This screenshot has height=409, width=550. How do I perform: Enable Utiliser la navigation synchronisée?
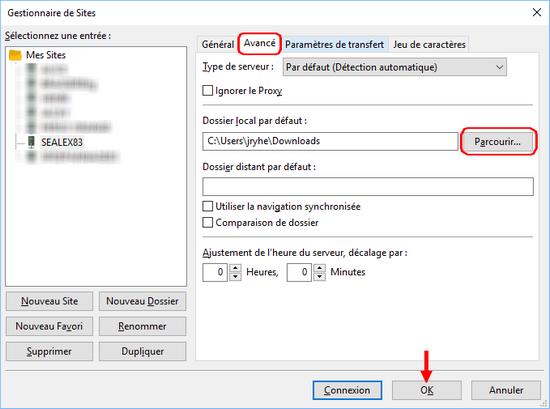pyautogui.click(x=208, y=206)
